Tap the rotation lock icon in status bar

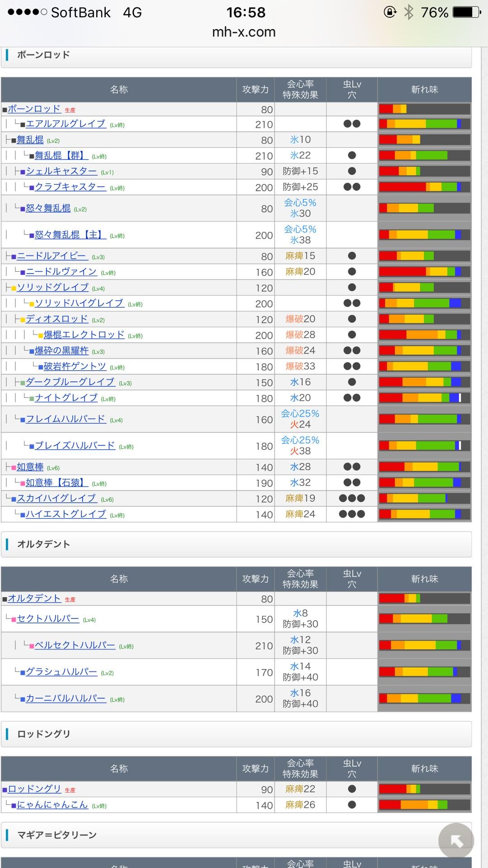pyautogui.click(x=389, y=12)
